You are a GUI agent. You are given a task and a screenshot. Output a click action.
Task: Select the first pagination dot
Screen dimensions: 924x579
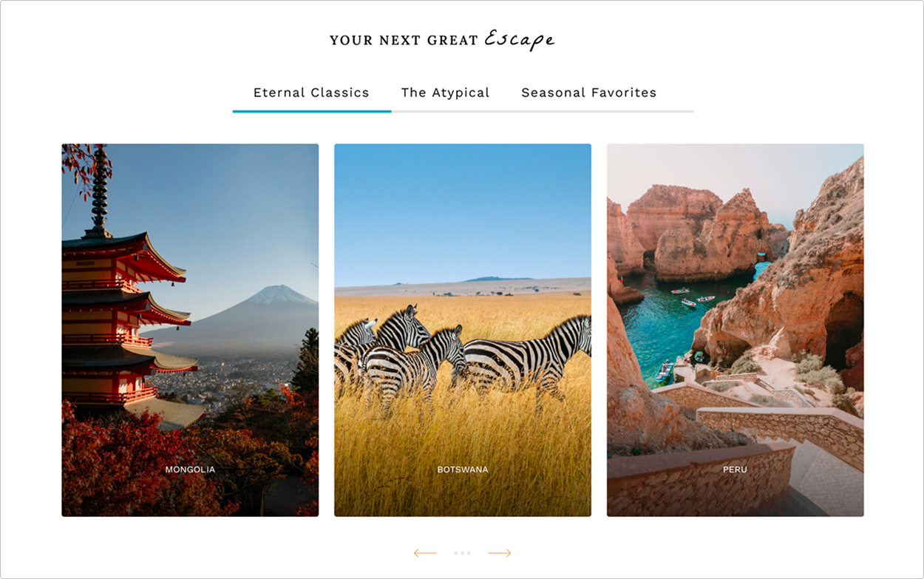tap(457, 553)
